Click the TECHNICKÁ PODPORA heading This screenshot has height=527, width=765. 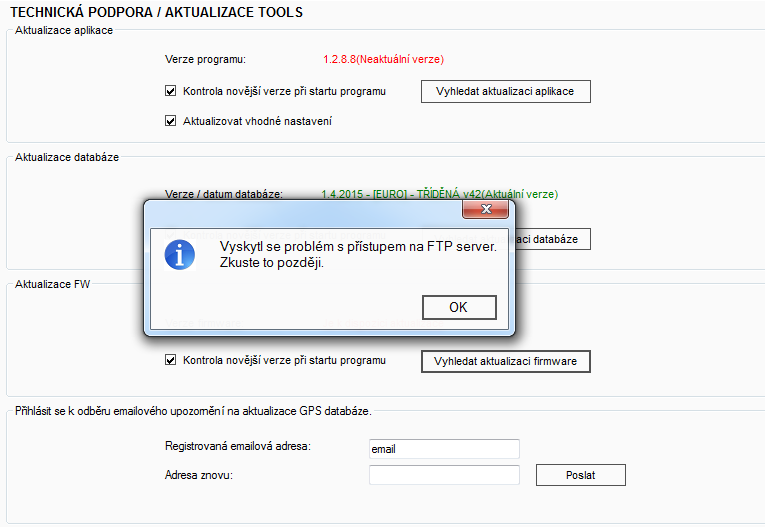pyautogui.click(x=156, y=13)
